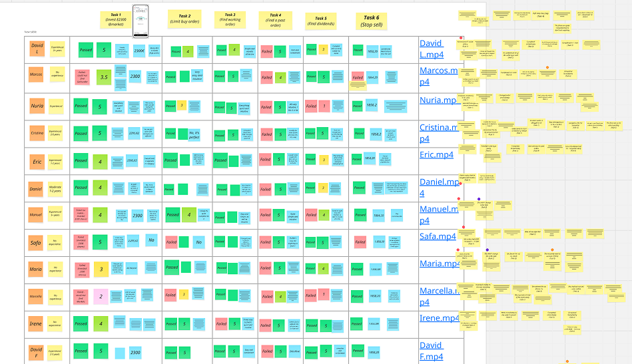Select the red 1 rating in Nuria row

[324, 106]
